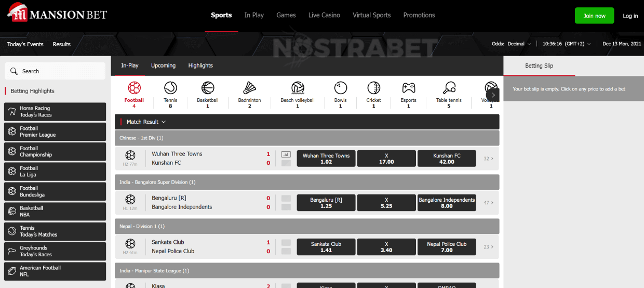Open the Results link
Screen dimensions: 644x288
[x=62, y=44]
